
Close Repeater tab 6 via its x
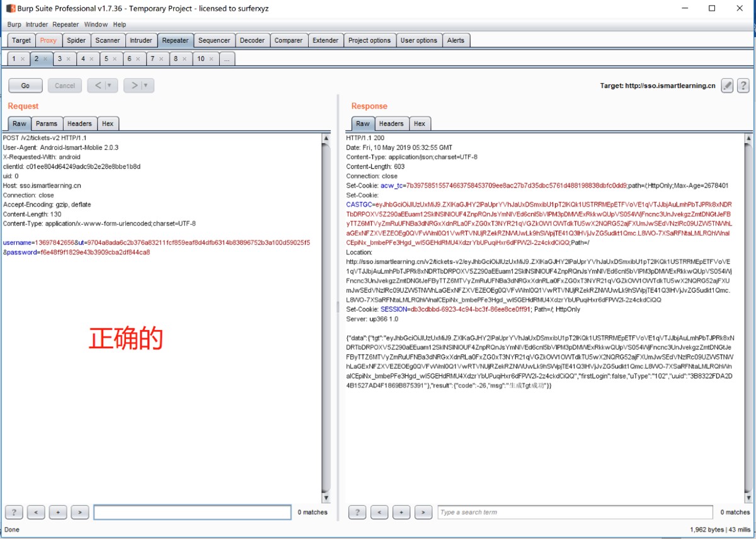[137, 59]
